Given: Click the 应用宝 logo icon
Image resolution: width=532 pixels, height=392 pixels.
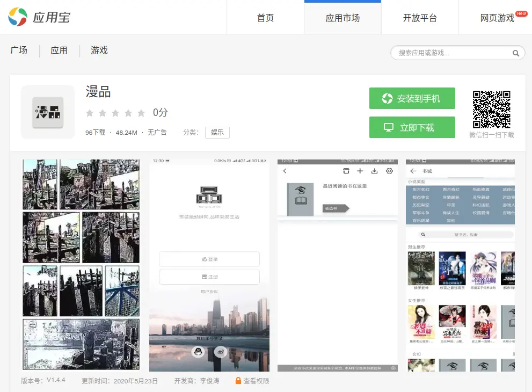Looking at the screenshot, I should pyautogui.click(x=18, y=17).
